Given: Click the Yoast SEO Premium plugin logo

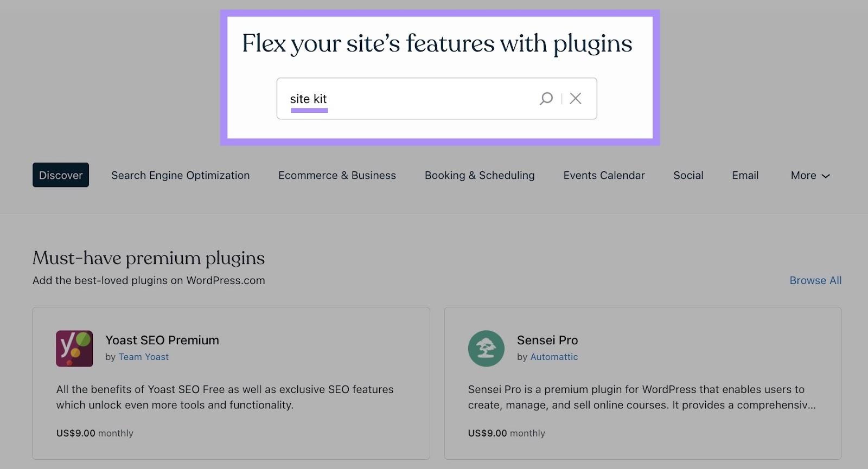Looking at the screenshot, I should tap(75, 349).
